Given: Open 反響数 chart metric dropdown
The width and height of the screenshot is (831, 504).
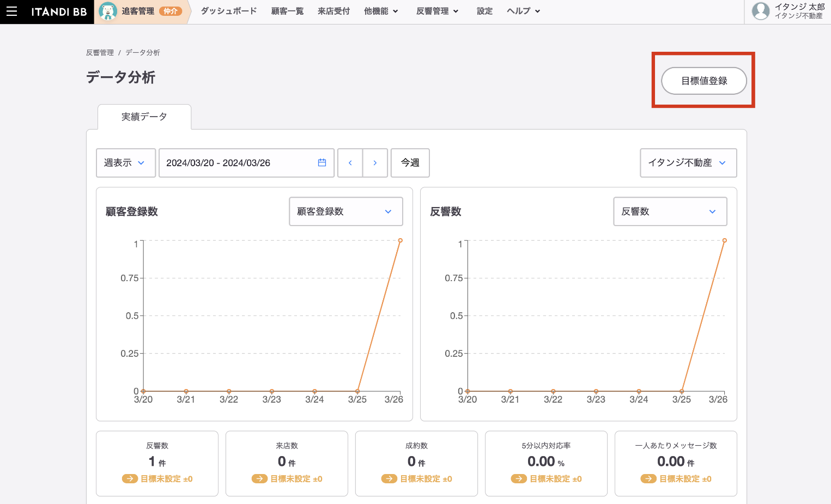Looking at the screenshot, I should tap(670, 211).
